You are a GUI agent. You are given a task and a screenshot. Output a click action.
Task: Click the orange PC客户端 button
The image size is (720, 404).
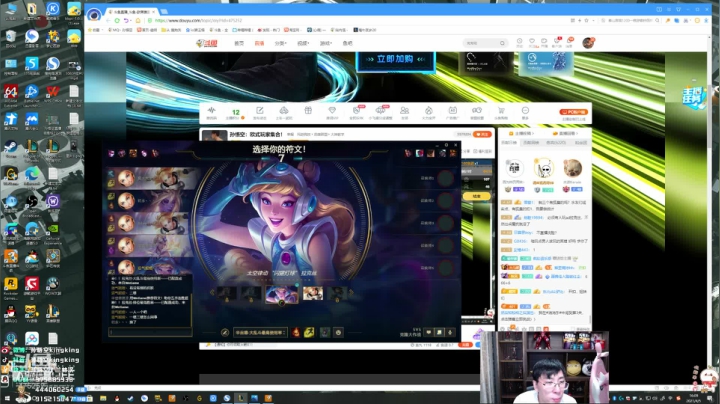coord(574,112)
